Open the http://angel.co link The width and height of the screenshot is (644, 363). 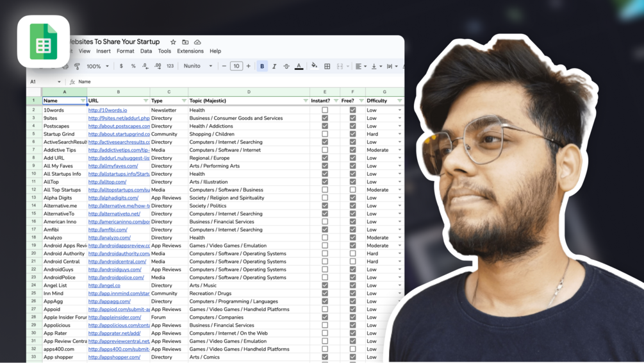click(x=104, y=285)
